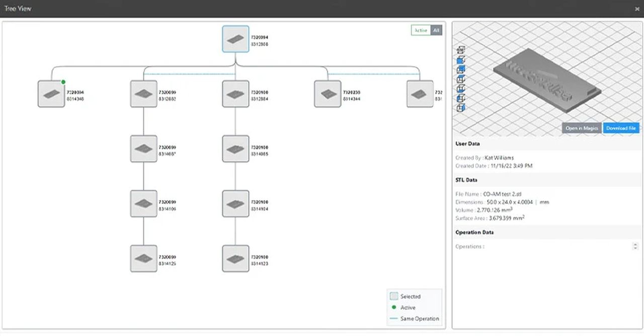Screen dimensions: 644x336
Task: Click the Open in Magics button
Action: 582,128
